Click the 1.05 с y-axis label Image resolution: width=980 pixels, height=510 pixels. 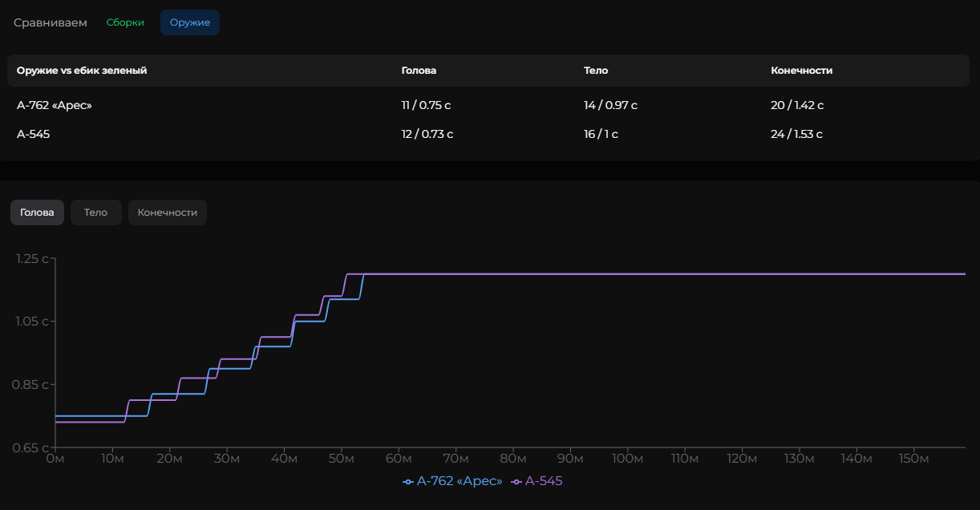coord(33,322)
